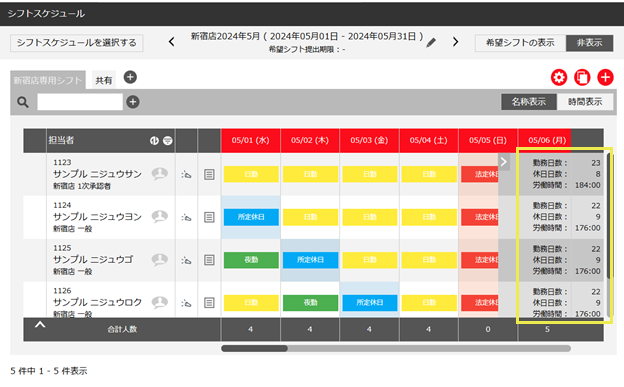624x387 pixels.
Task: Add a new tab with plus beside 共有
Action: click(130, 77)
